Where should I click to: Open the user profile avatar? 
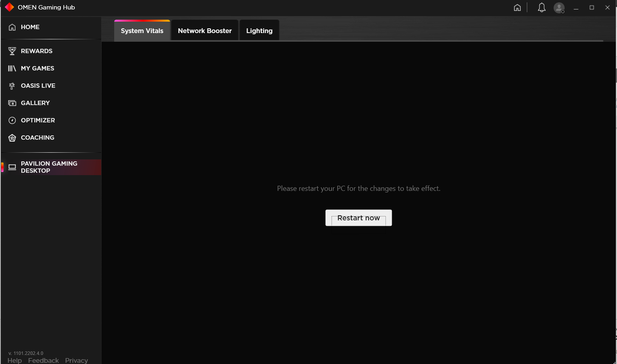pos(559,7)
